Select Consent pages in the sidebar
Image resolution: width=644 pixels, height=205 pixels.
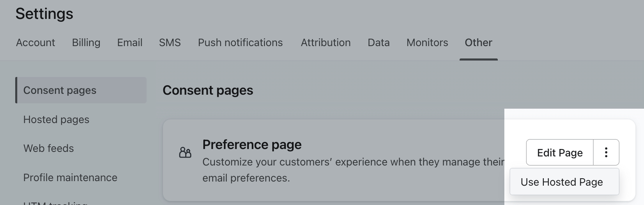(x=60, y=91)
